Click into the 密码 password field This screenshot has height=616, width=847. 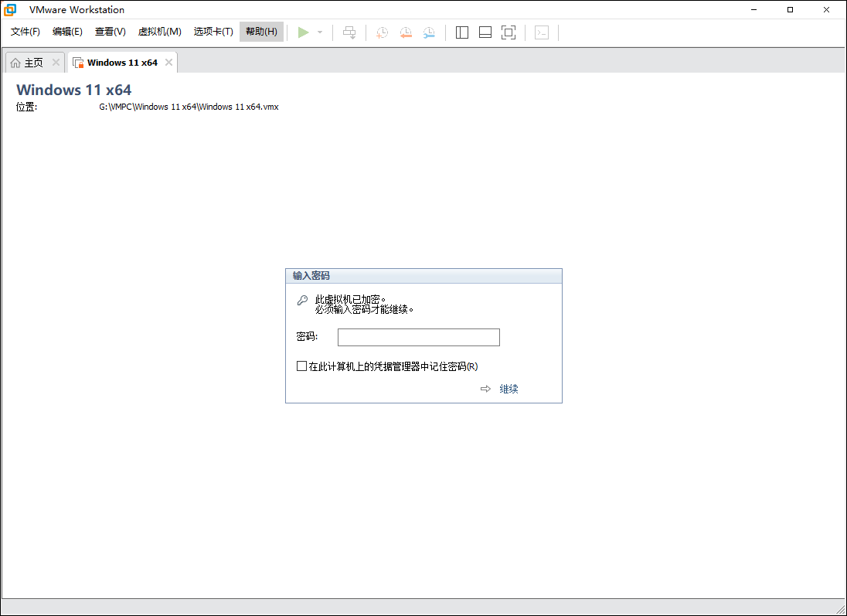pyautogui.click(x=418, y=337)
